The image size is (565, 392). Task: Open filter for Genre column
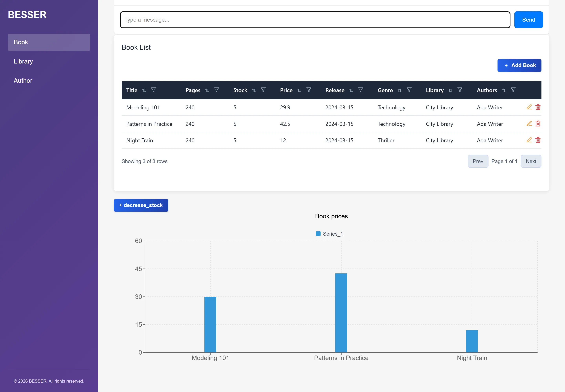(x=409, y=90)
